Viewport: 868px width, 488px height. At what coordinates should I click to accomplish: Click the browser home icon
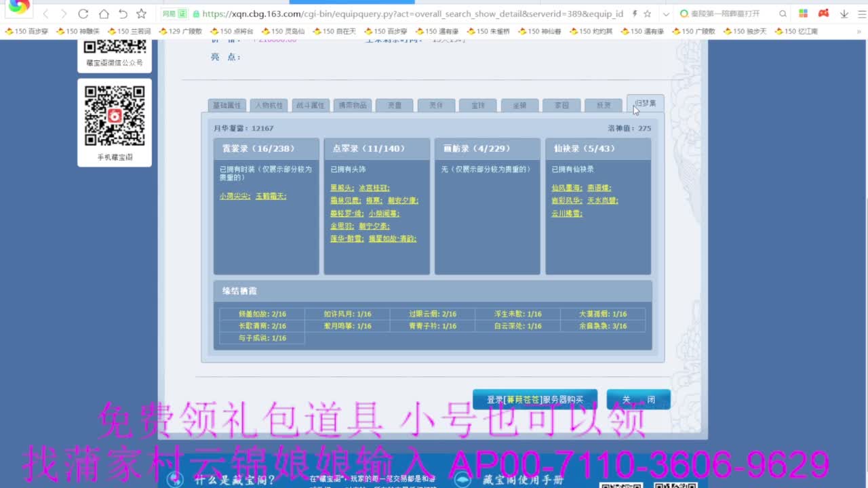coord(102,13)
